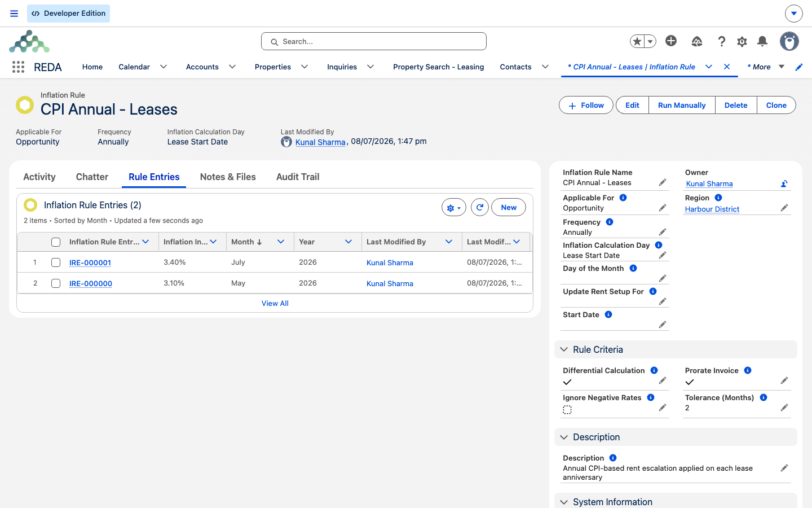Image resolution: width=812 pixels, height=508 pixels.
Task: Click the global create plus icon
Action: click(x=671, y=41)
